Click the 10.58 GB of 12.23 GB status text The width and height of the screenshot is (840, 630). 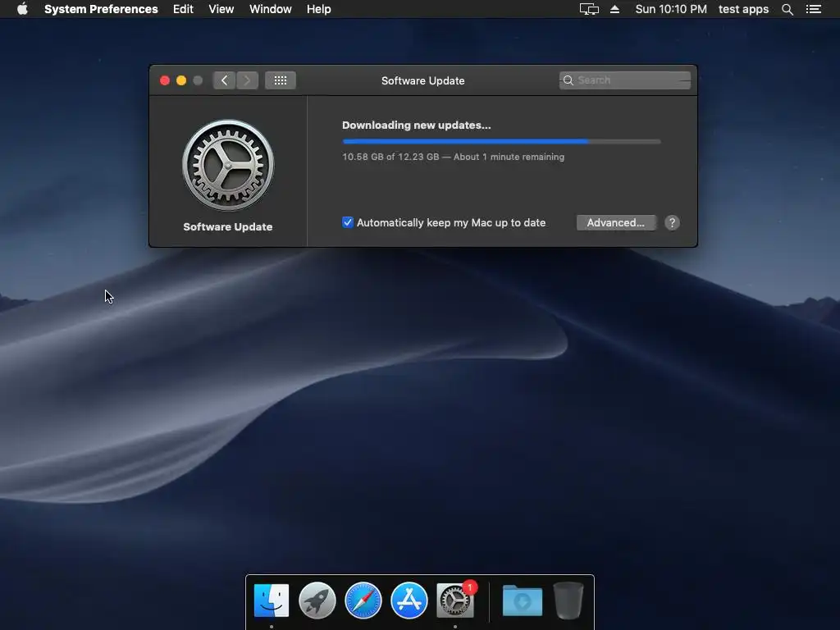coord(453,157)
